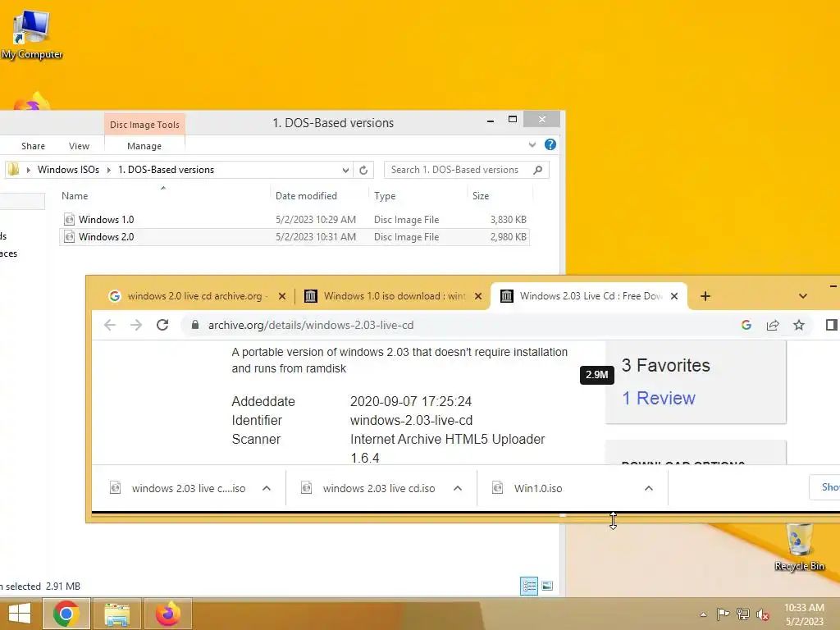Open the Share ribbon tab
The image size is (840, 630).
[33, 146]
